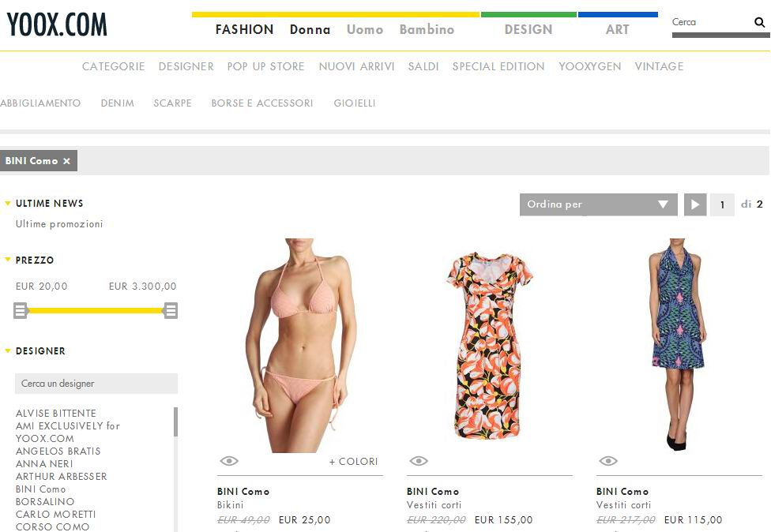Open the pink bikini product image
The height and width of the screenshot is (532, 771).
(x=300, y=346)
